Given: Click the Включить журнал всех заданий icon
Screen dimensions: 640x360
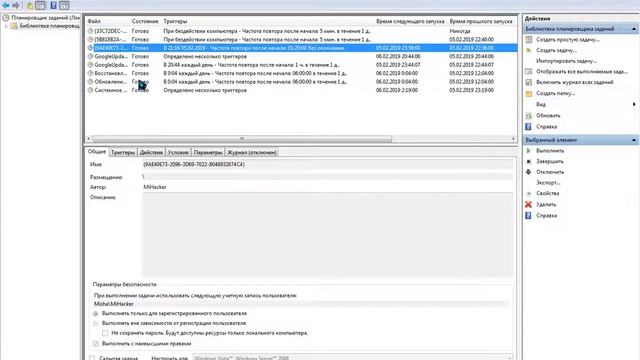Looking at the screenshot, I should tap(529, 82).
